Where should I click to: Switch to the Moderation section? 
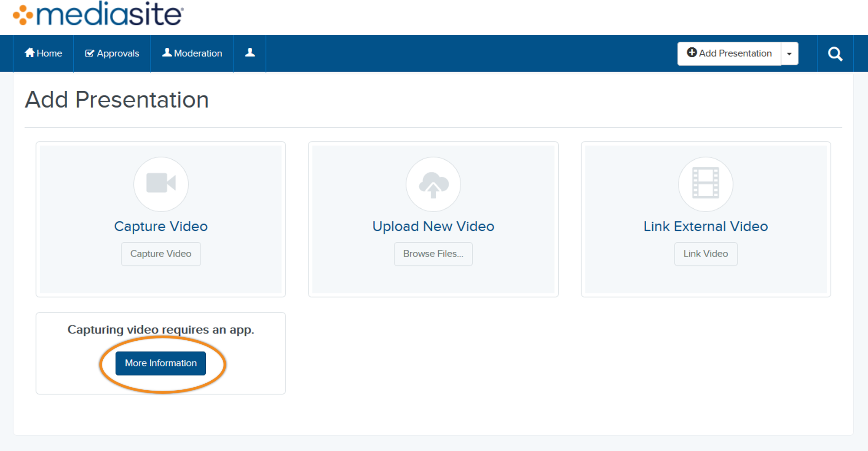point(192,53)
